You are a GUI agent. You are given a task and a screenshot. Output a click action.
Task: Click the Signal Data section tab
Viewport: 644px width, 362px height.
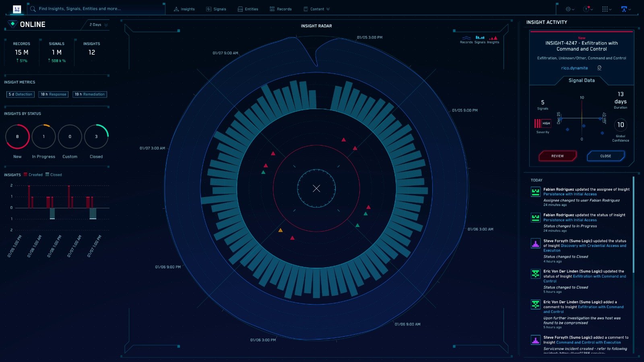point(582,80)
